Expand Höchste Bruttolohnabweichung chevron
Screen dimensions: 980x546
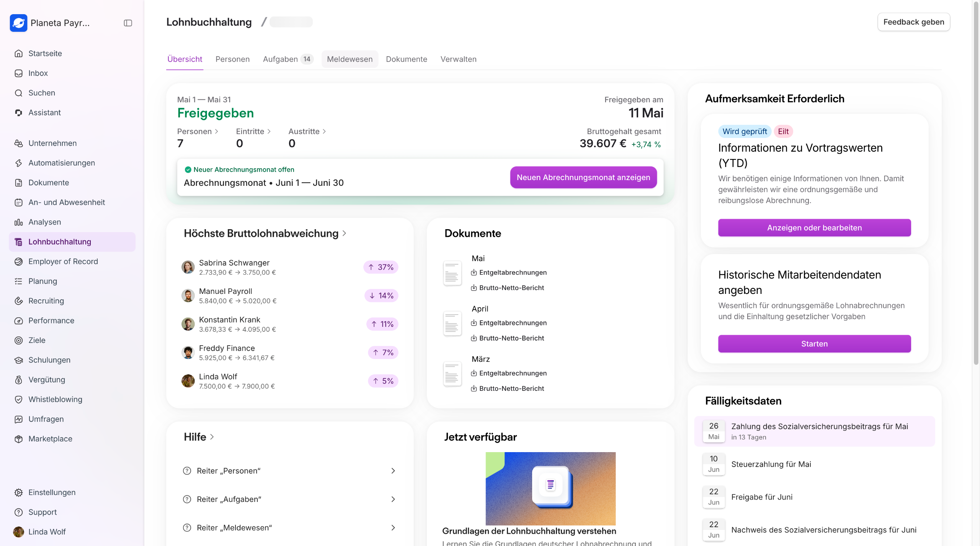pyautogui.click(x=344, y=233)
